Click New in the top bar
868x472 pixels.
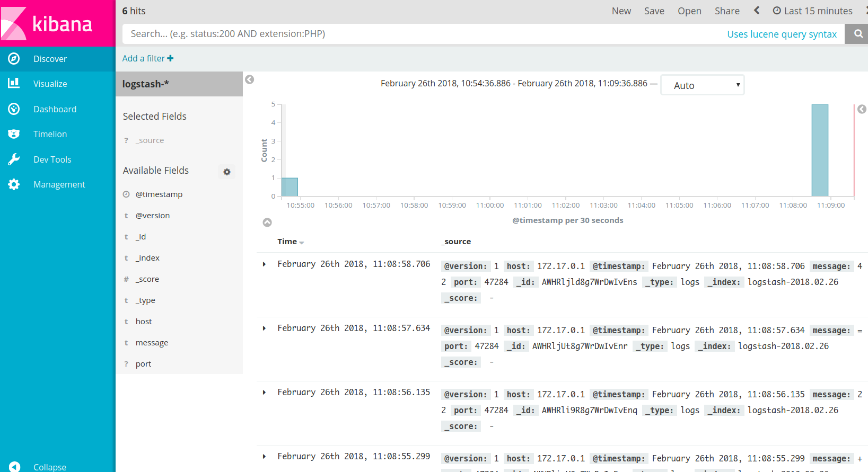621,11
